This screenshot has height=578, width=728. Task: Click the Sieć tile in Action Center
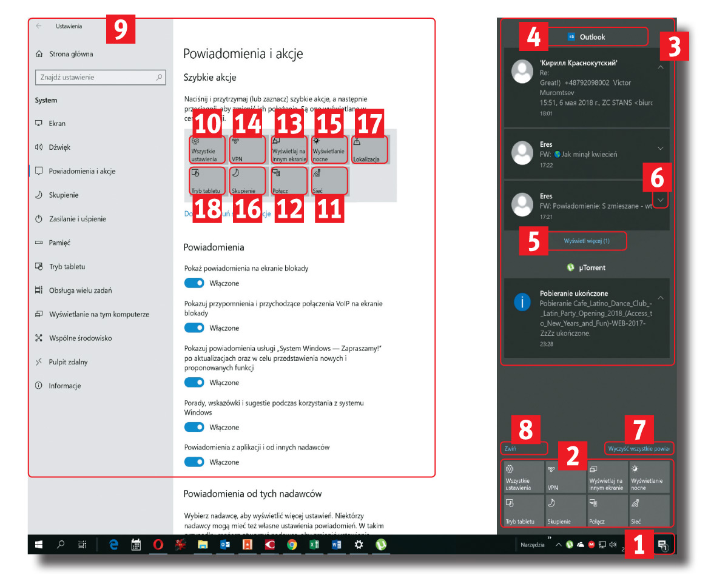point(649,511)
